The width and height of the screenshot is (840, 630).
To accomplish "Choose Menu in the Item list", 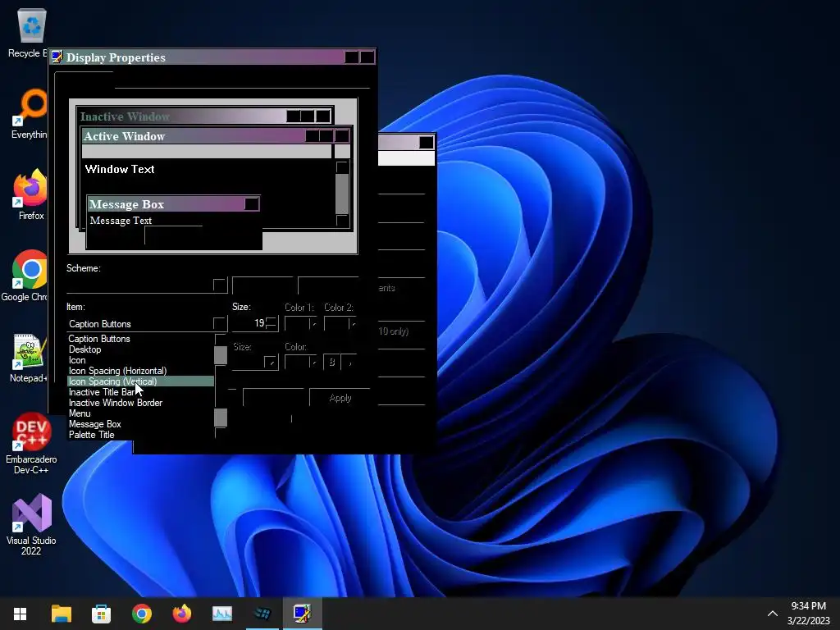I will point(140,413).
